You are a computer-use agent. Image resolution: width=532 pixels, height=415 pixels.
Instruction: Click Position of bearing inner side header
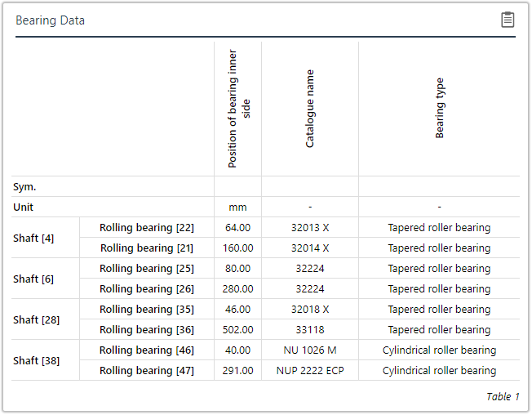click(239, 108)
